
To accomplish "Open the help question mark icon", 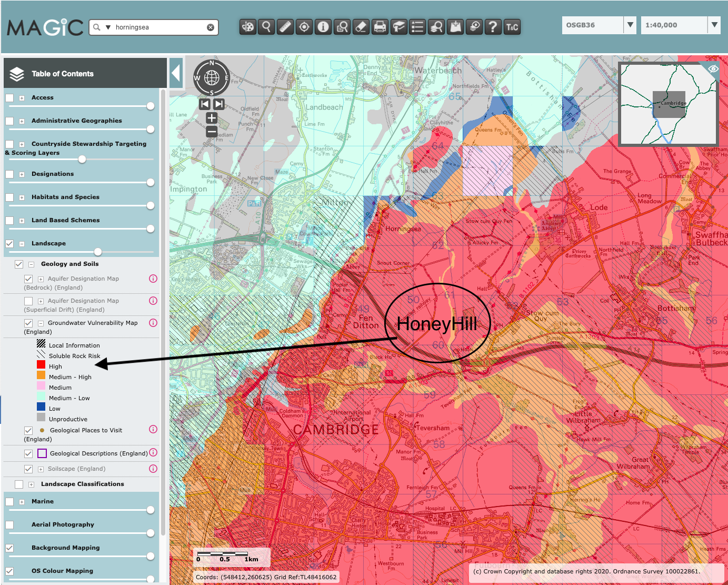I will [493, 27].
